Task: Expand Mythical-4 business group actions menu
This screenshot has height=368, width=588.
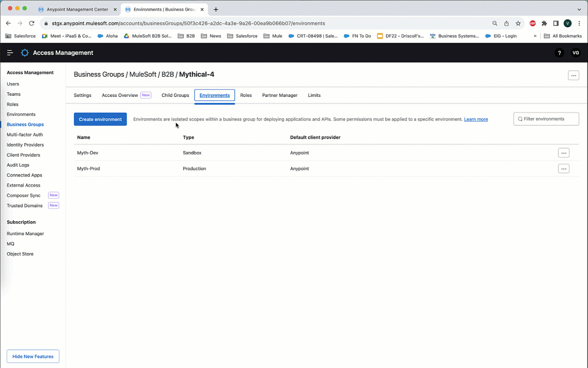Action: click(x=573, y=75)
